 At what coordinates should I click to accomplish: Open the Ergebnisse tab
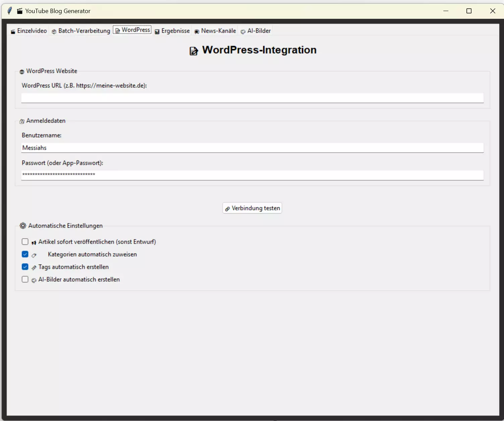point(172,31)
